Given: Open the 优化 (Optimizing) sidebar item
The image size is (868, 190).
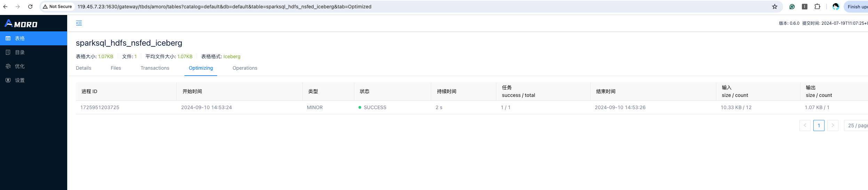Looking at the screenshot, I should coord(20,66).
